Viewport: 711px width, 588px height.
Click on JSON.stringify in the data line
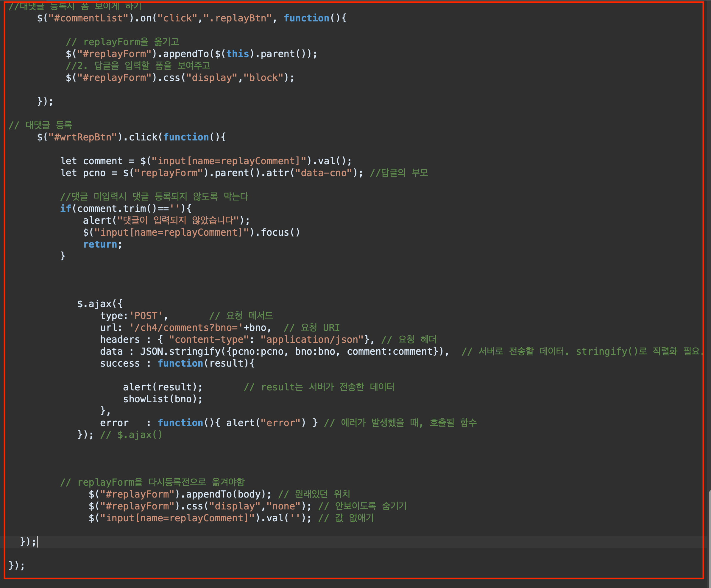[181, 351]
